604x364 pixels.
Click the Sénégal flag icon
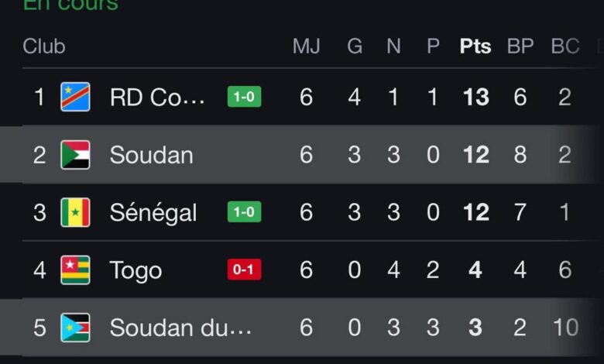point(75,212)
